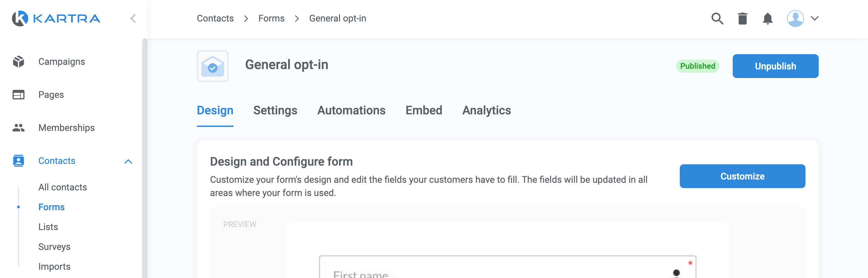Screen dimensions: 868x278
Task: Click the Kartra logo
Action: tap(56, 18)
